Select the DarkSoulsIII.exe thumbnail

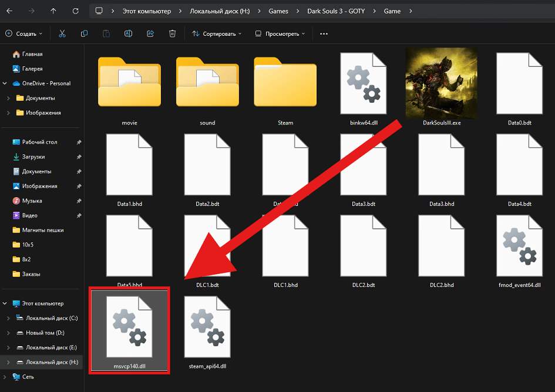(x=442, y=85)
